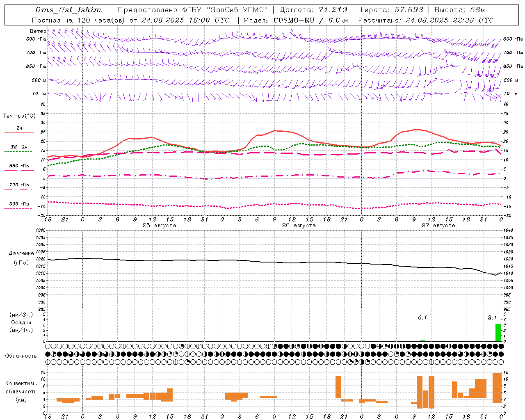Image resolution: width=525 pixels, height=420 pixels.
Task: Click the Td 2м dew point legend entry
Action: click(19, 147)
